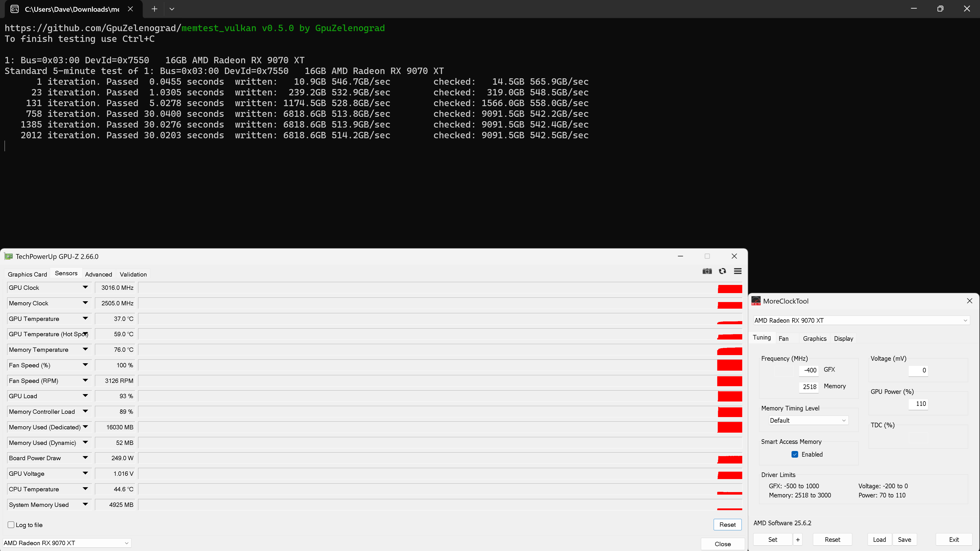Switch to the Graphics Card tab

(x=27, y=274)
